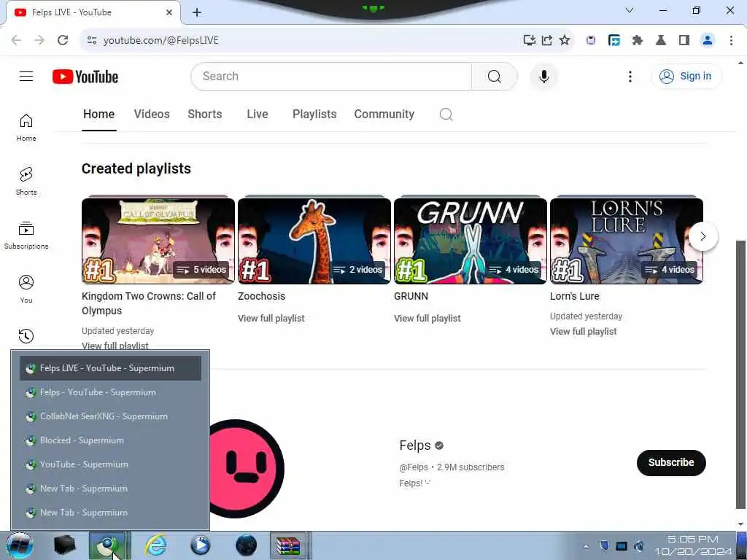Image resolution: width=747 pixels, height=560 pixels.
Task: Select Blocked - Supermium window
Action: (x=111, y=440)
